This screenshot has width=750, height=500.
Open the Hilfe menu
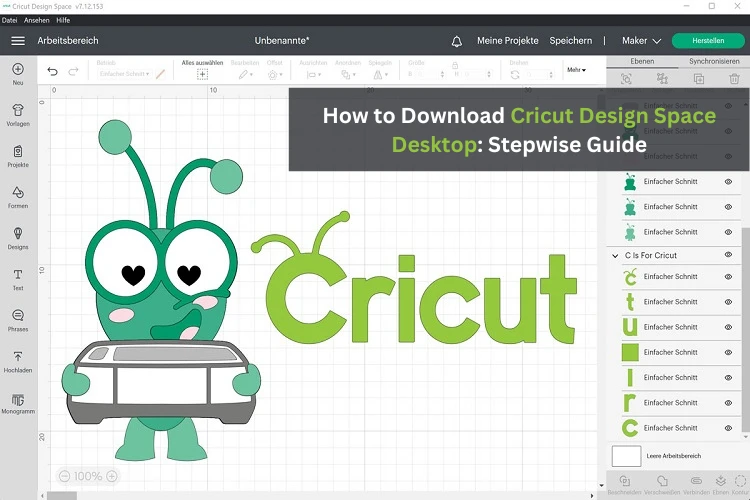[x=63, y=20]
